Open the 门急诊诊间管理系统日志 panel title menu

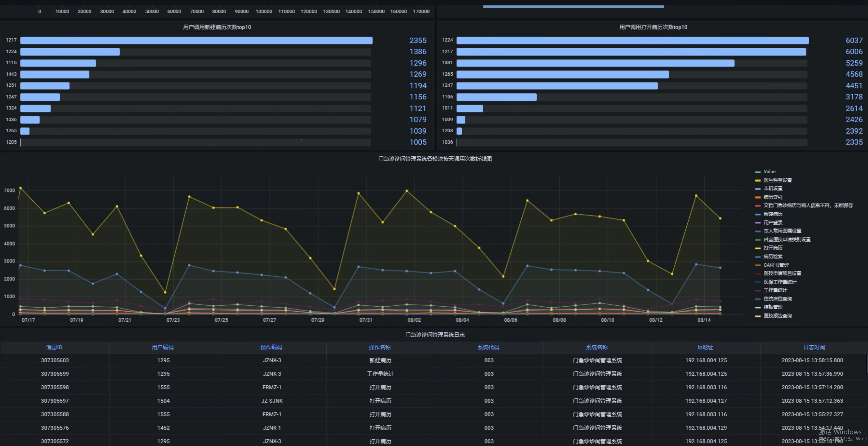[x=435, y=334]
